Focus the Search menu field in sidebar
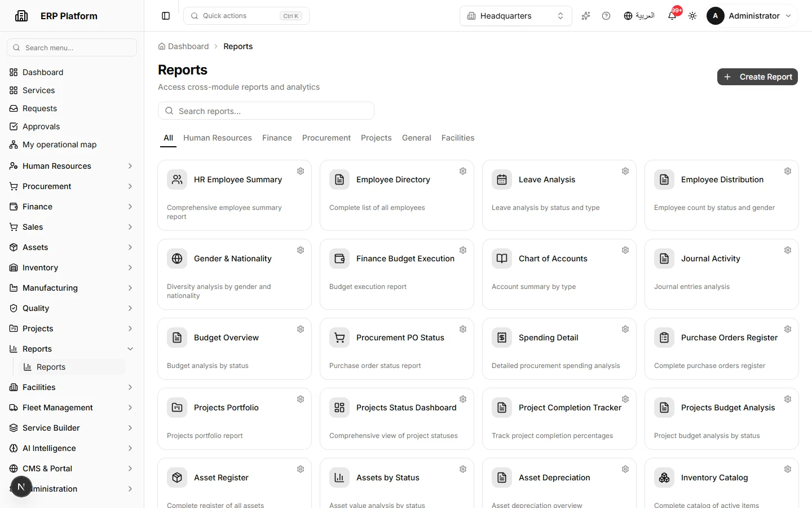The width and height of the screenshot is (812, 508). 72,47
